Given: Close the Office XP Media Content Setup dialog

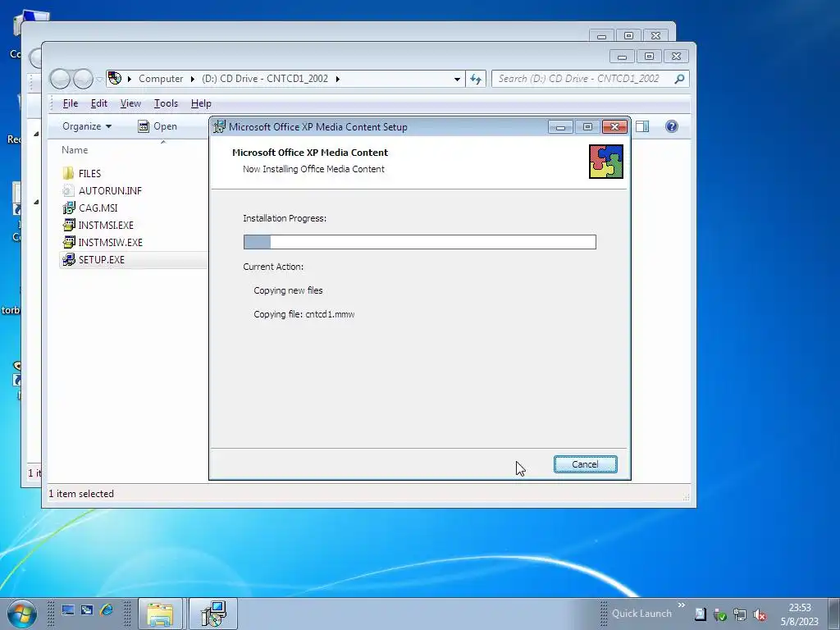Looking at the screenshot, I should [614, 127].
